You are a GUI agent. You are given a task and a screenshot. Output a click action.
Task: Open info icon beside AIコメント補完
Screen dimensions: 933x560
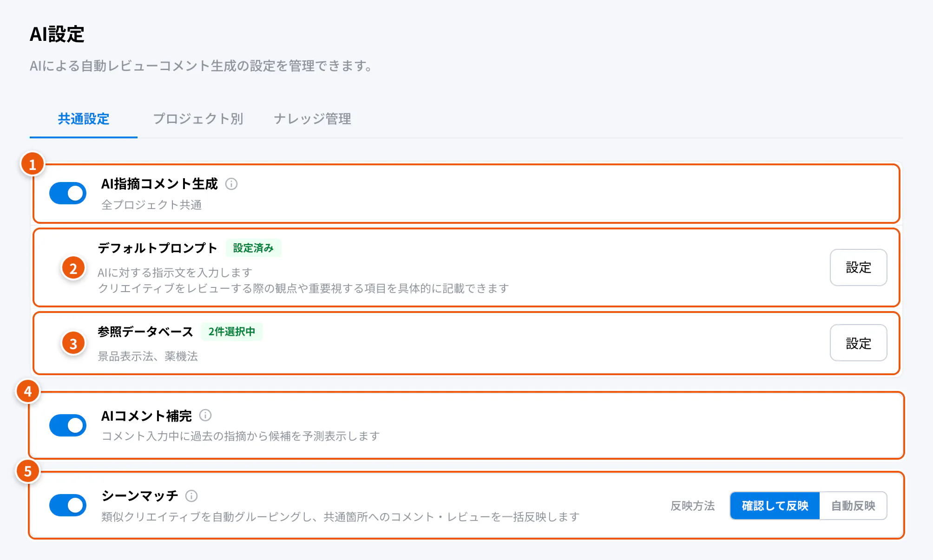tap(205, 415)
